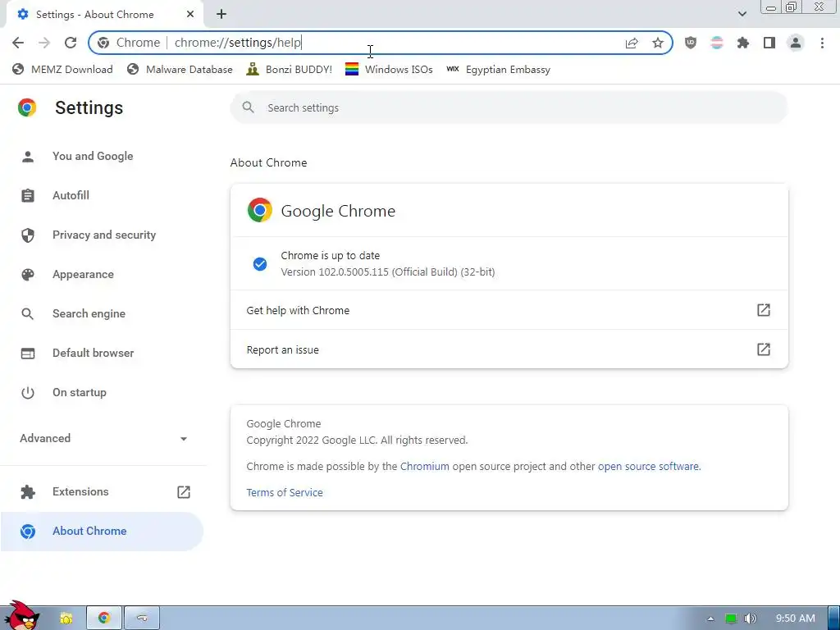Reload the page with the refresh icon
This screenshot has height=630, width=840.
pyautogui.click(x=71, y=43)
